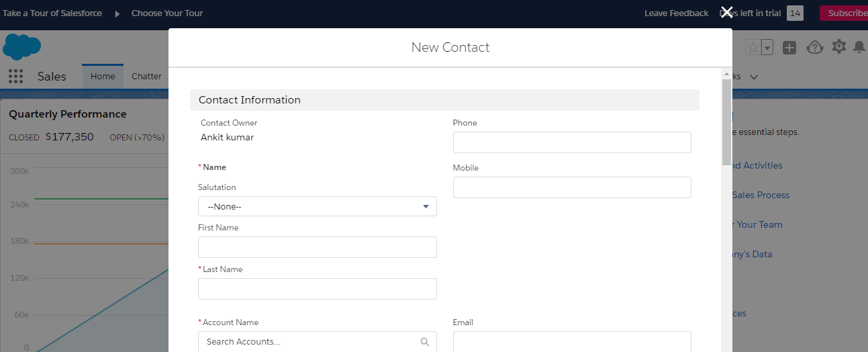The image size is (868, 352).
Task: Open the Salesforce Help question-mark icon
Action: 814,48
